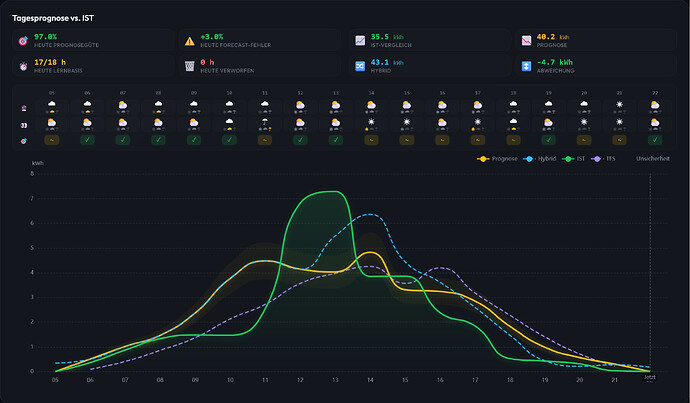Click the warning triangle icon for Forecast-Fehler
Image resolution: width=690 pixels, height=403 pixels.
[190, 41]
